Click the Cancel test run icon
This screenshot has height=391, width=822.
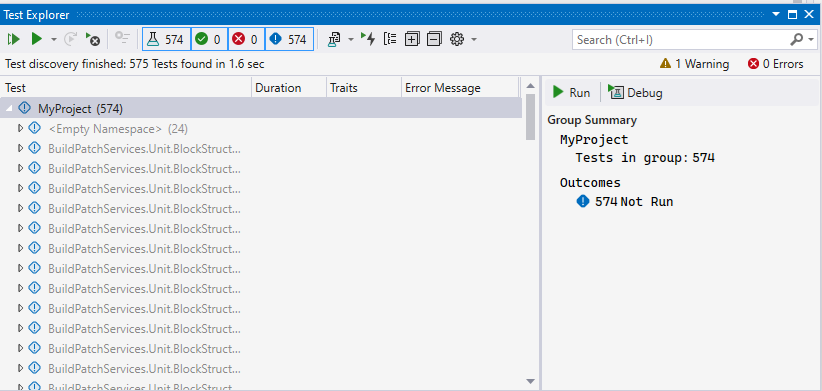(93, 39)
